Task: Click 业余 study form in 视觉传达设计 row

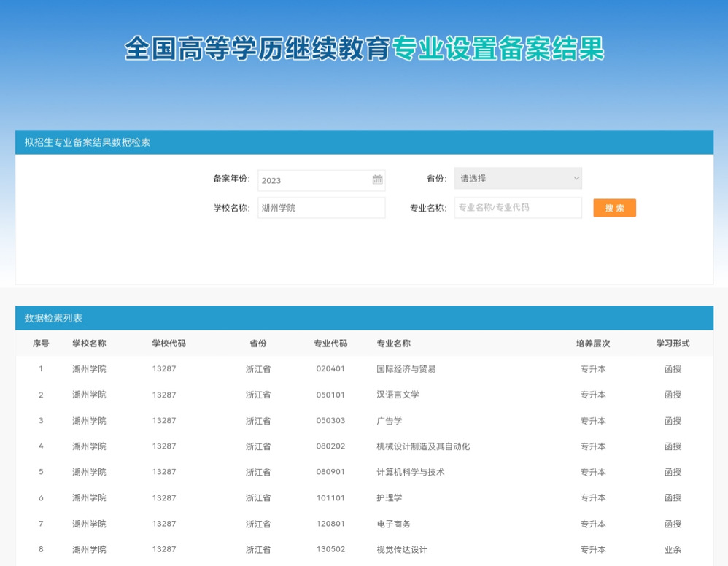Action: coord(672,549)
